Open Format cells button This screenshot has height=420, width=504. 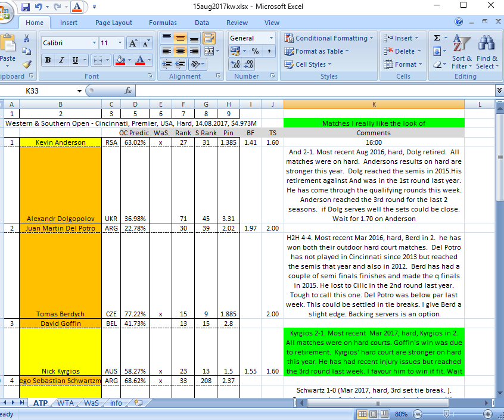coord(402,64)
